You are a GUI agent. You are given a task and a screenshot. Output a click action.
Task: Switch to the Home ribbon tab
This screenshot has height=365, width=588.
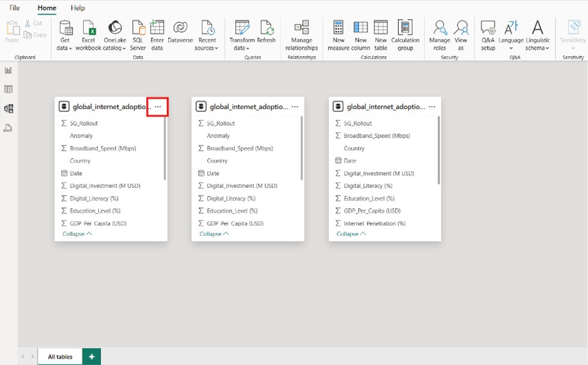tap(46, 8)
